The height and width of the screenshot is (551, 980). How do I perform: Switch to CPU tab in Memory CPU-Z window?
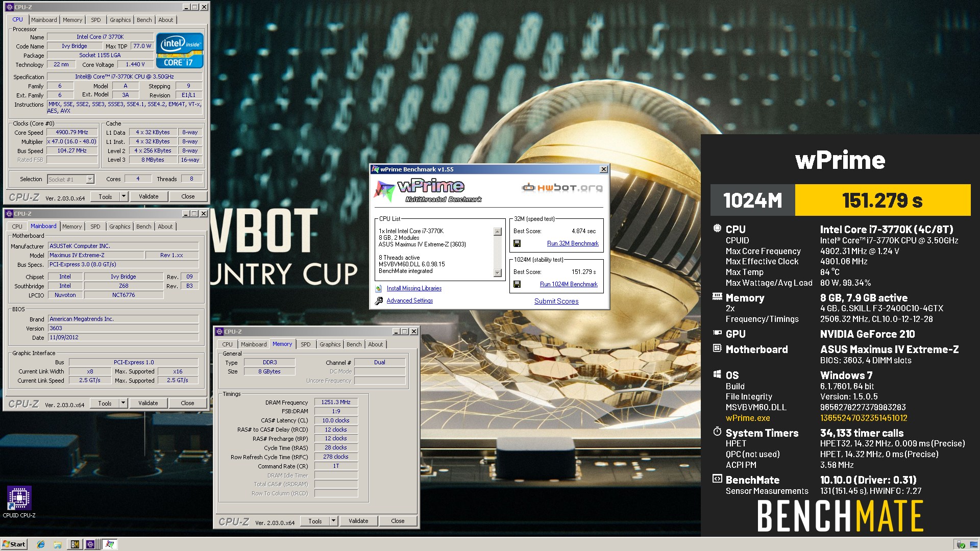(x=228, y=344)
